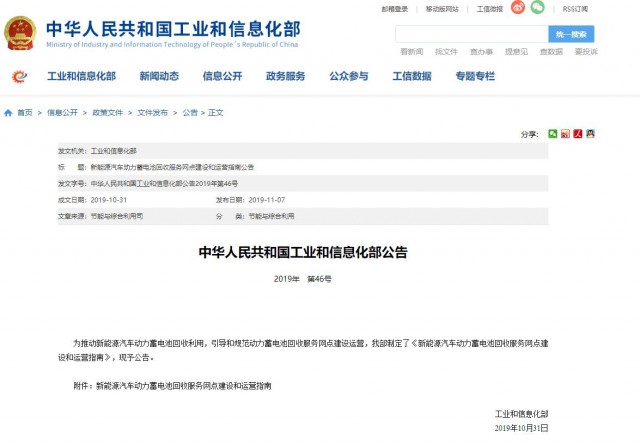Focus the site search input field

click(x=471, y=34)
